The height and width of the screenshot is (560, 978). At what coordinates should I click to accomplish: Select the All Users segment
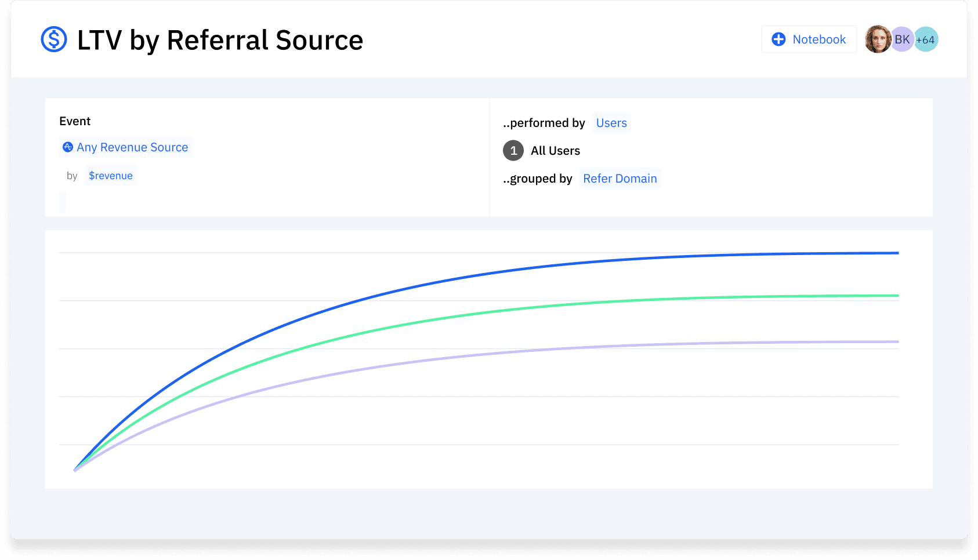pos(555,150)
